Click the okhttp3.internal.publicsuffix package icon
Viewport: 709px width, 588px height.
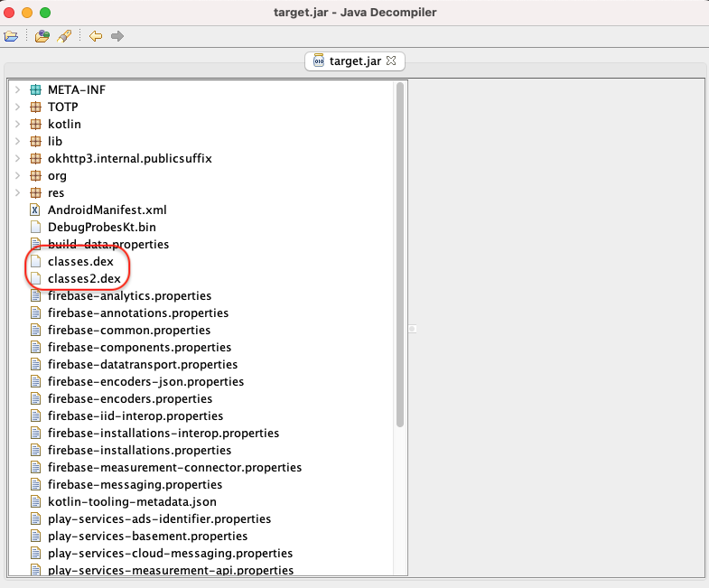(35, 158)
